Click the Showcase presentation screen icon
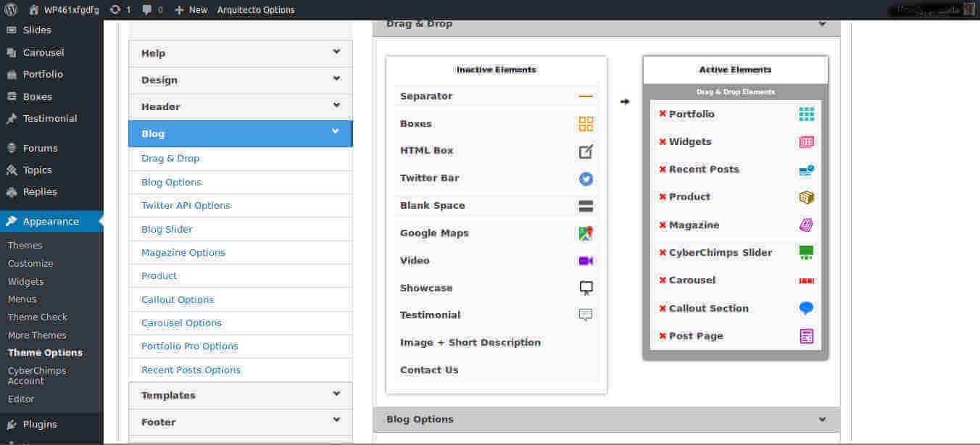The width and height of the screenshot is (980, 445). tap(586, 288)
